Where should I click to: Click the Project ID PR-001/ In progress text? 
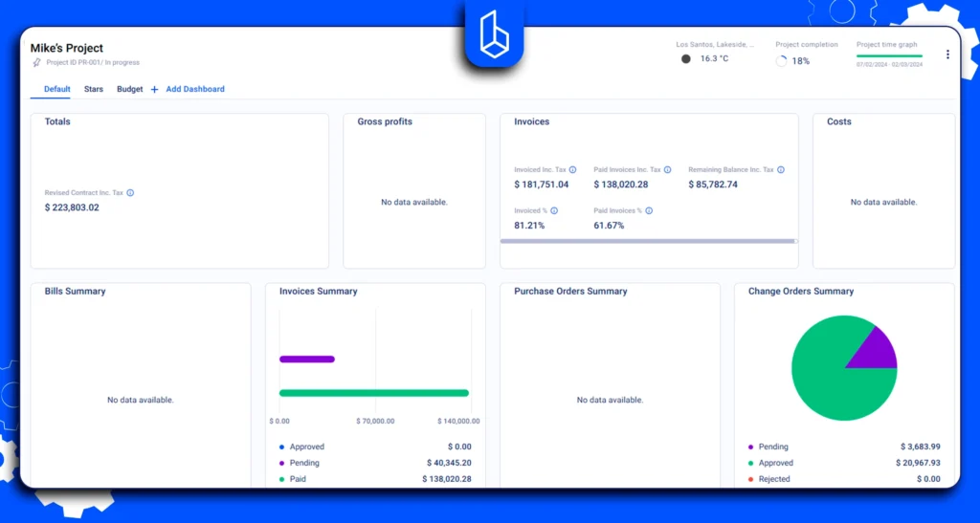pos(93,62)
